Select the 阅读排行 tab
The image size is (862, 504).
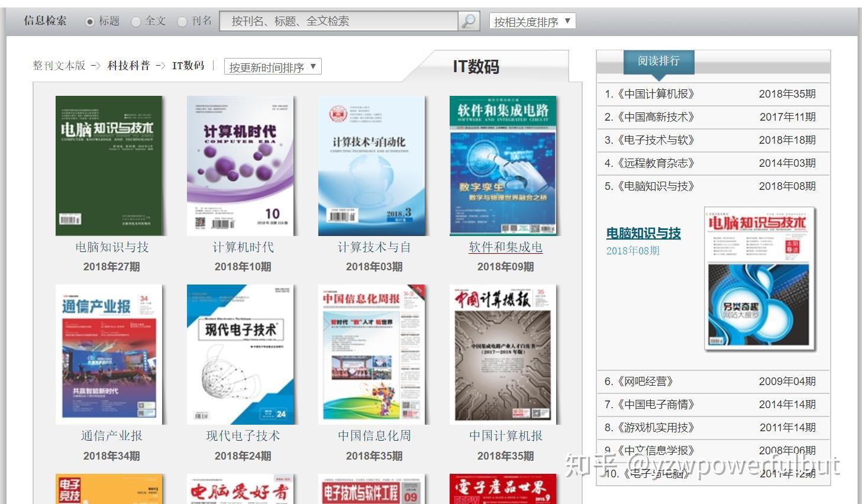[658, 62]
